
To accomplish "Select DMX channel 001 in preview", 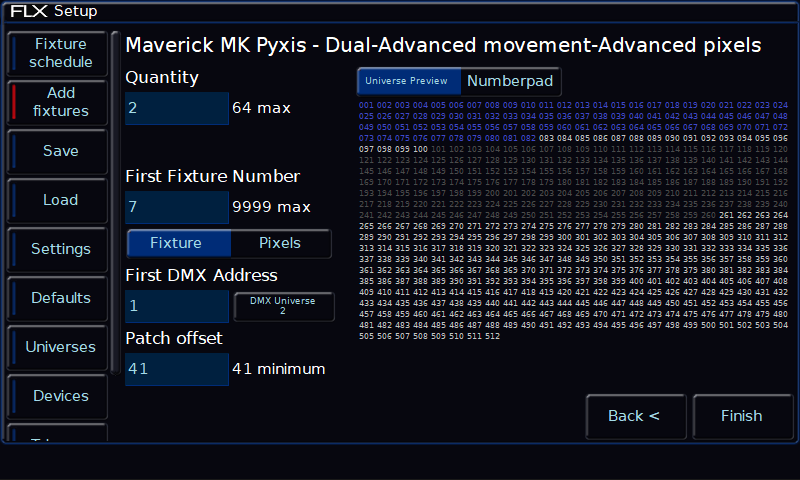I will (366, 105).
